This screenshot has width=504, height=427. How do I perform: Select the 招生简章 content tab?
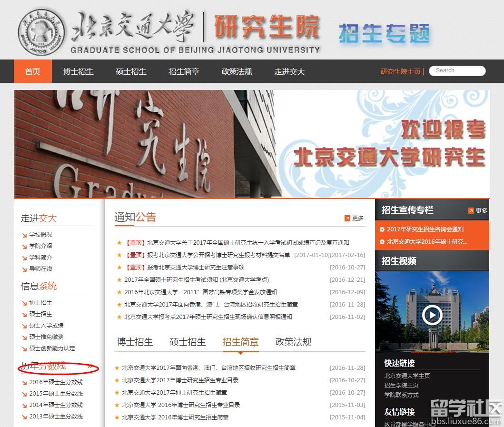tap(240, 342)
